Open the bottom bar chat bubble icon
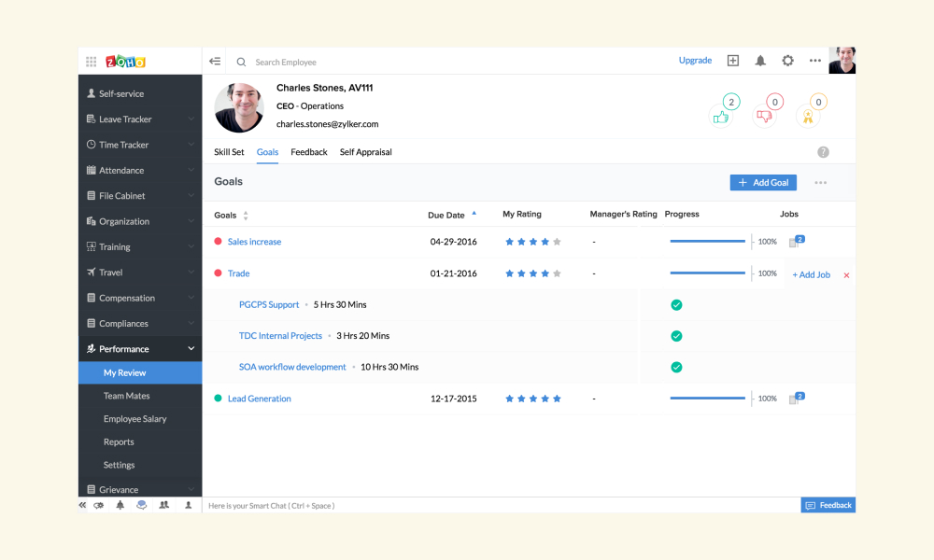Screen dimensions: 934x560 [141, 505]
